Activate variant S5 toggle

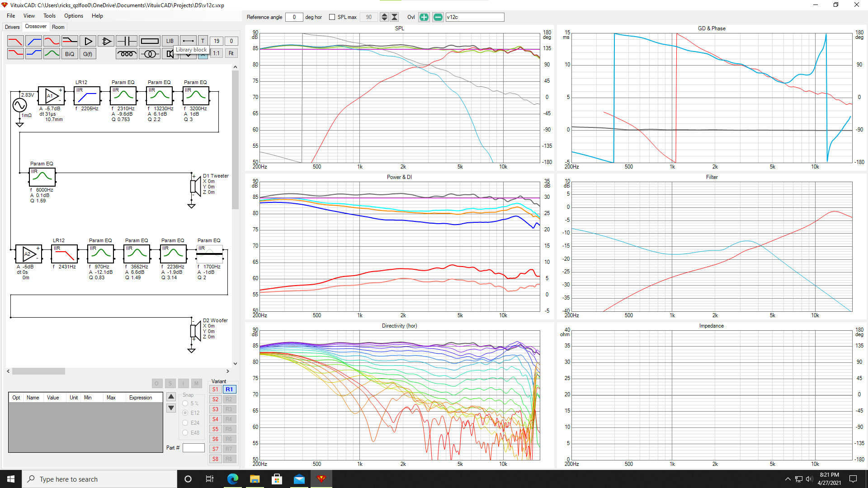pyautogui.click(x=216, y=429)
